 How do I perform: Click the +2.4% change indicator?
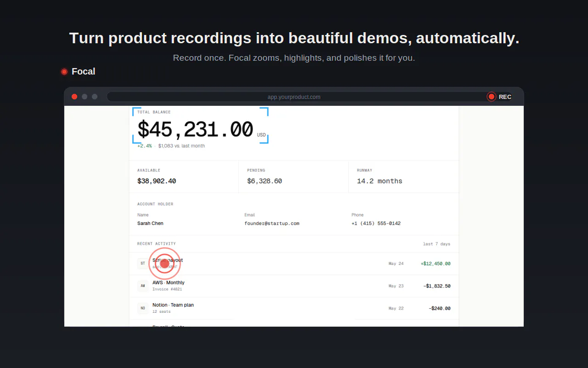[145, 146]
